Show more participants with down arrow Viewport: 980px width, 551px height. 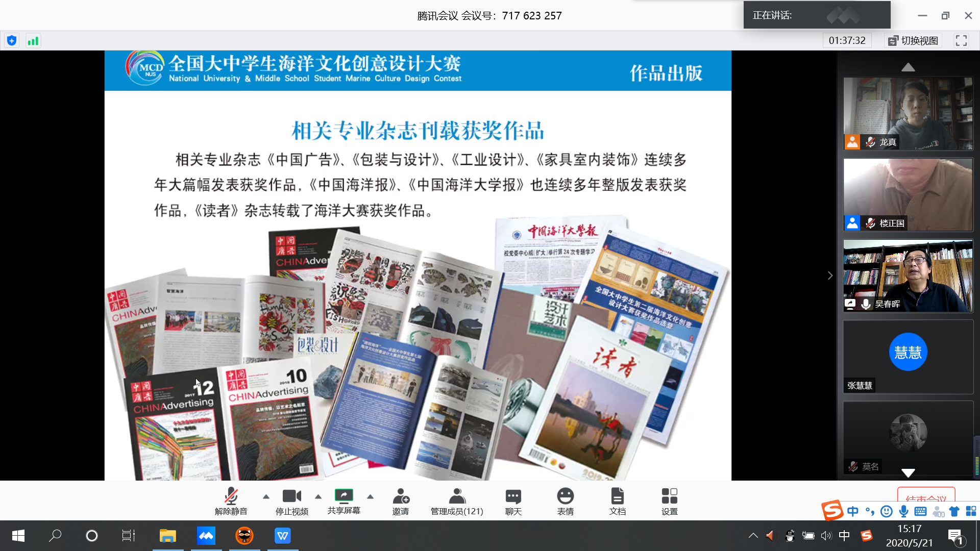coord(908,473)
